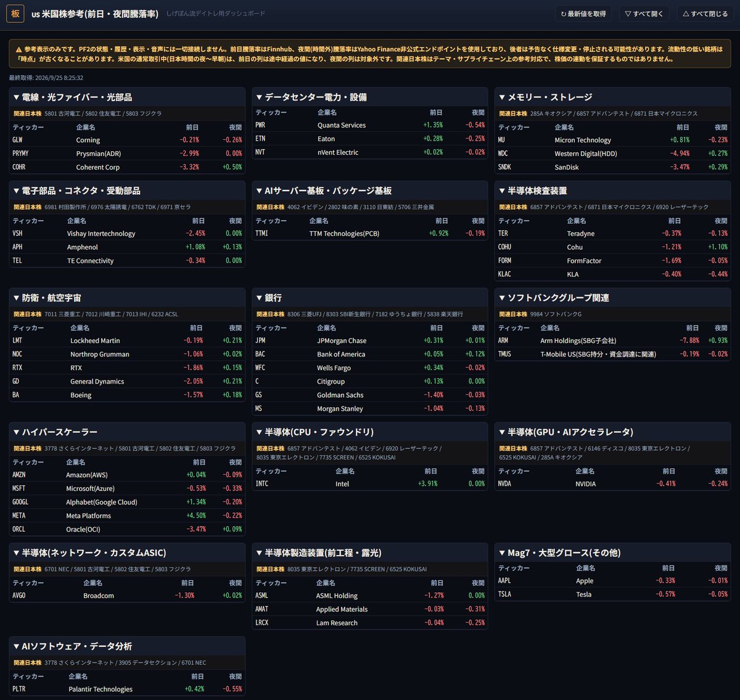The width and height of the screenshot is (740, 700).
Task: Collapse the 防衛・航空宇宙 section
Action: coord(127,298)
